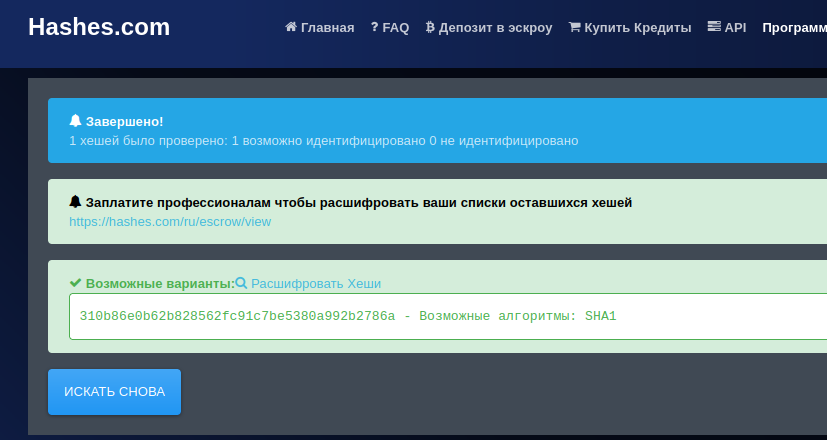The height and width of the screenshot is (440, 827).
Task: Click inside the hash result text box
Action: click(448, 316)
